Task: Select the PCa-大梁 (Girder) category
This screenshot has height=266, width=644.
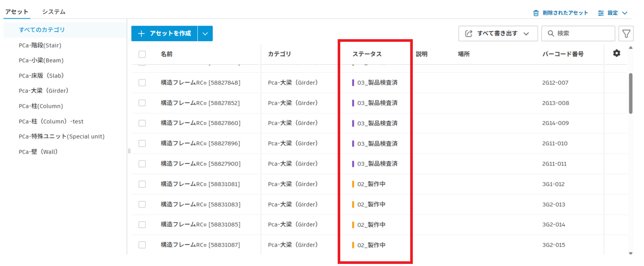Action: [x=43, y=90]
